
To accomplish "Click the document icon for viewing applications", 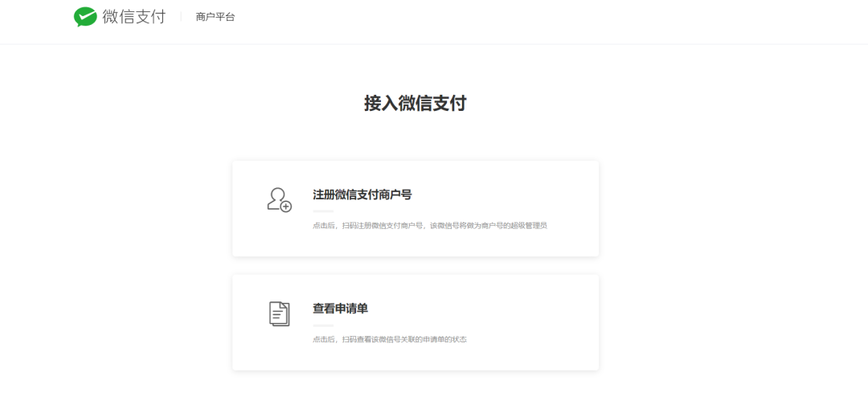I will pyautogui.click(x=279, y=313).
